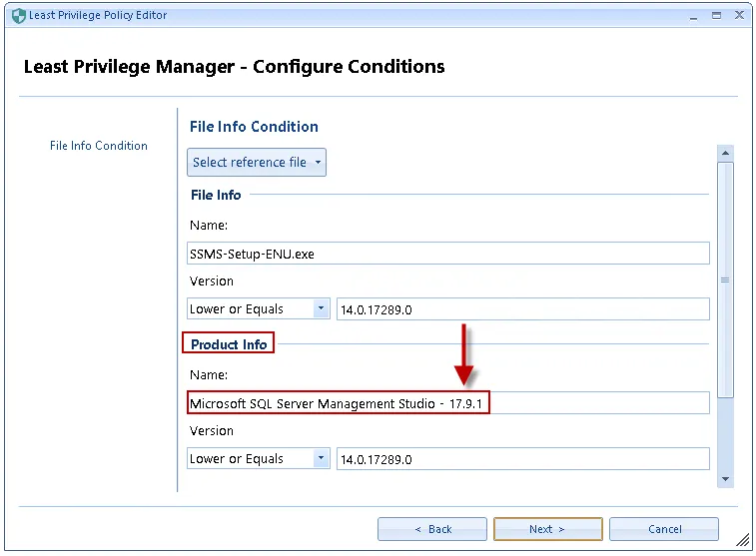The image size is (756, 556).
Task: Click the window resize grip corner
Action: click(743, 541)
